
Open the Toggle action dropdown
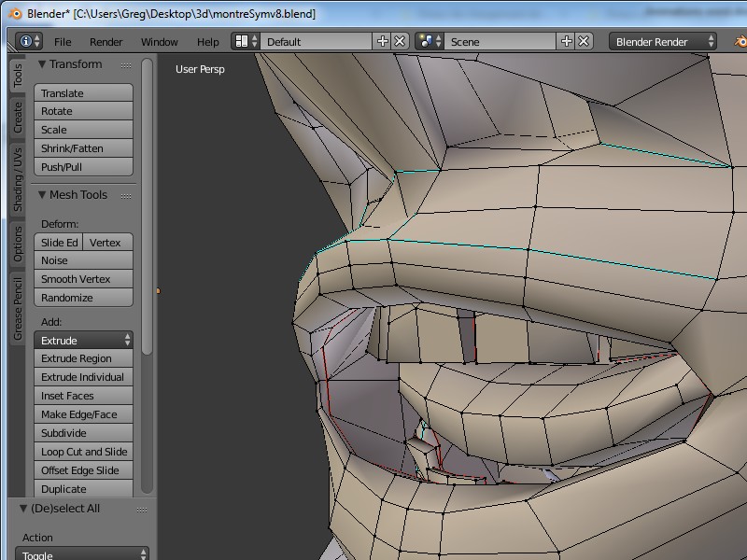coord(82,553)
